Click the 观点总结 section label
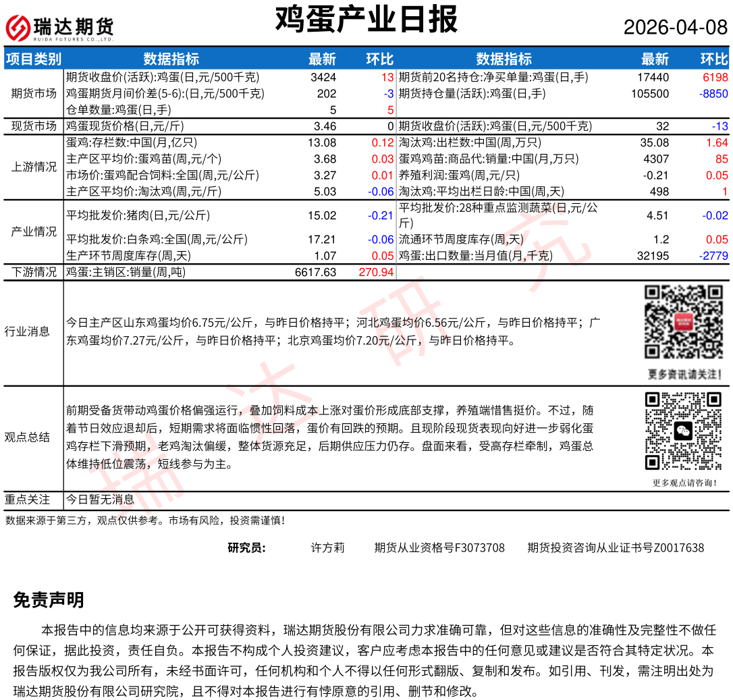The image size is (733, 700). click(x=27, y=437)
